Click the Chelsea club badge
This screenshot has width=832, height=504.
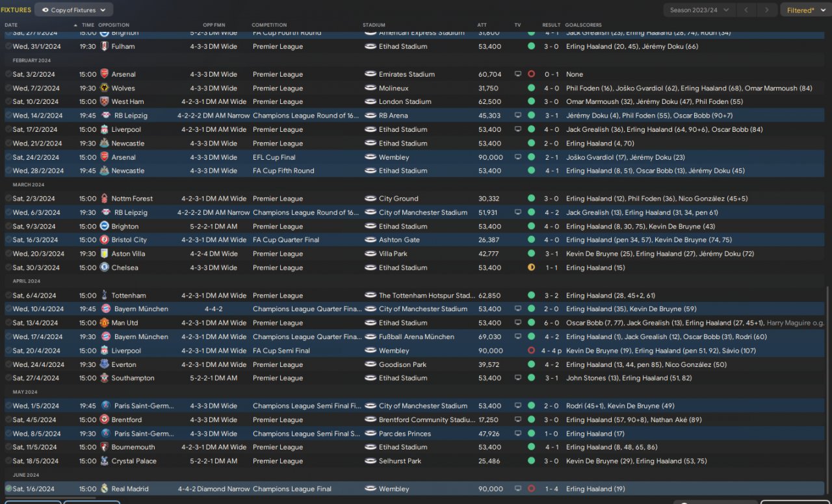coord(104,268)
